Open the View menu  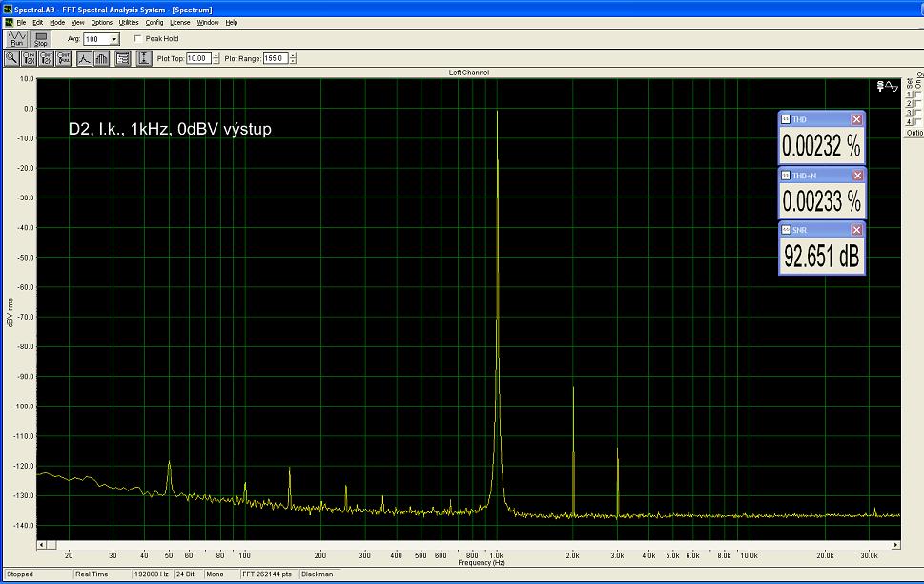pos(78,22)
